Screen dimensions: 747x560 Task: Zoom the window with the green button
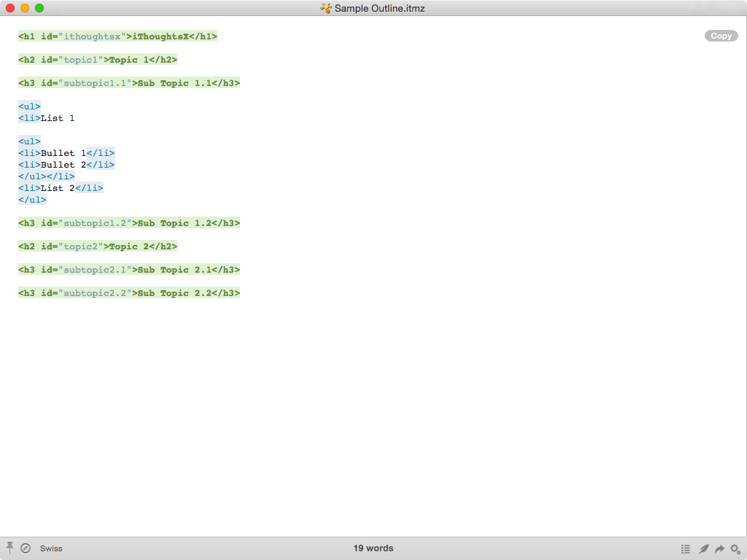click(x=39, y=8)
